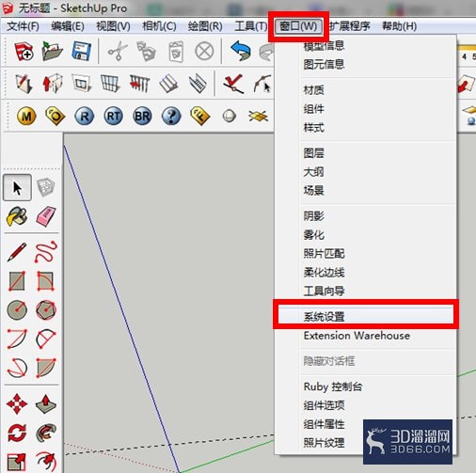Click the Save floppy disk icon

pyautogui.click(x=81, y=51)
